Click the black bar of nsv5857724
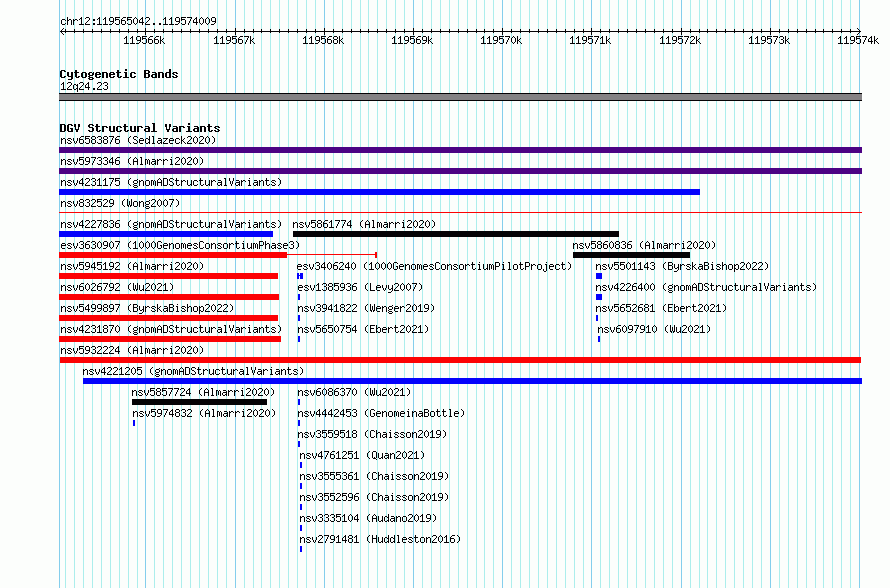 point(199,402)
